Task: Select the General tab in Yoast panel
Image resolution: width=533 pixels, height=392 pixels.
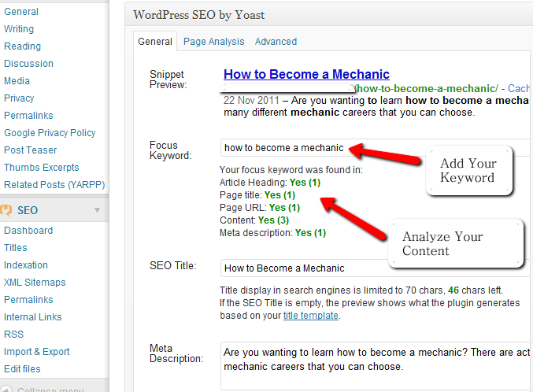Action: [x=155, y=42]
